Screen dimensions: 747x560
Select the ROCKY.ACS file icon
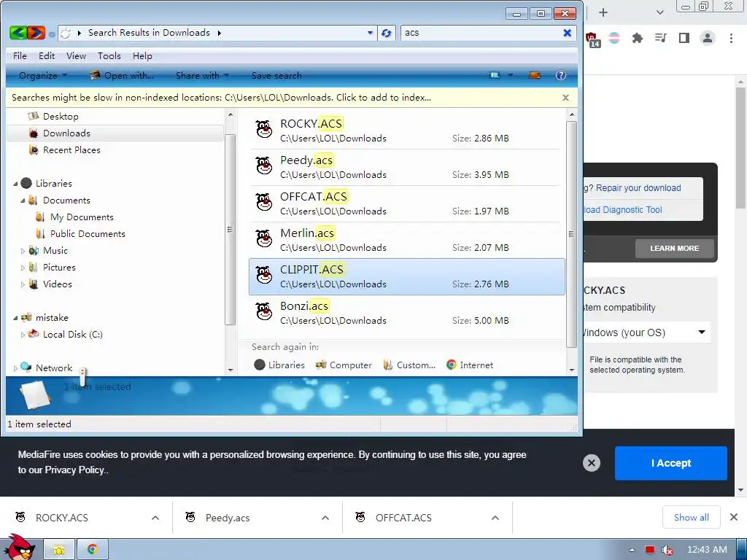click(x=264, y=130)
